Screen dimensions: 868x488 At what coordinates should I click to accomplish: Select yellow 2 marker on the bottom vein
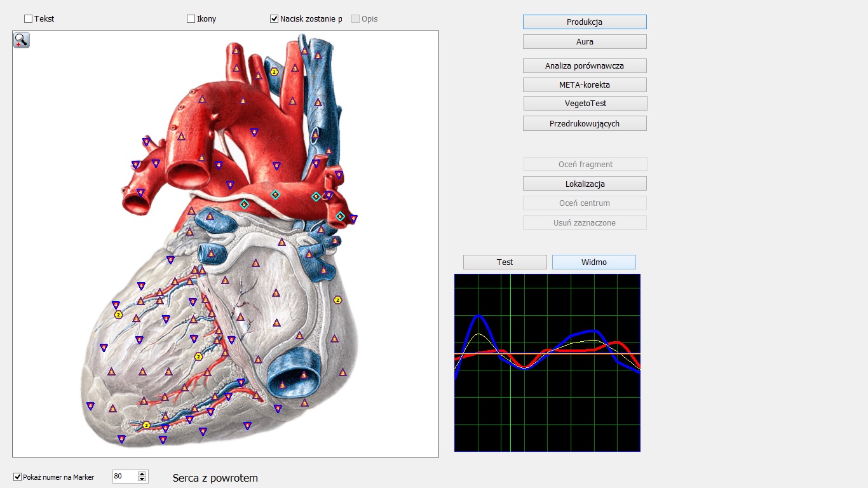pyautogui.click(x=146, y=424)
